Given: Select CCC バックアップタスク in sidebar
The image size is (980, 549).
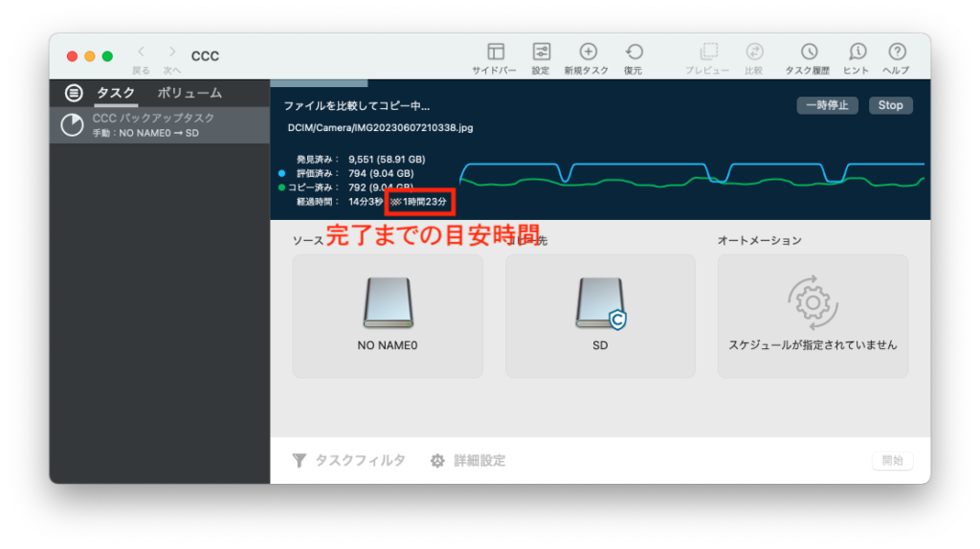Looking at the screenshot, I should click(x=160, y=125).
